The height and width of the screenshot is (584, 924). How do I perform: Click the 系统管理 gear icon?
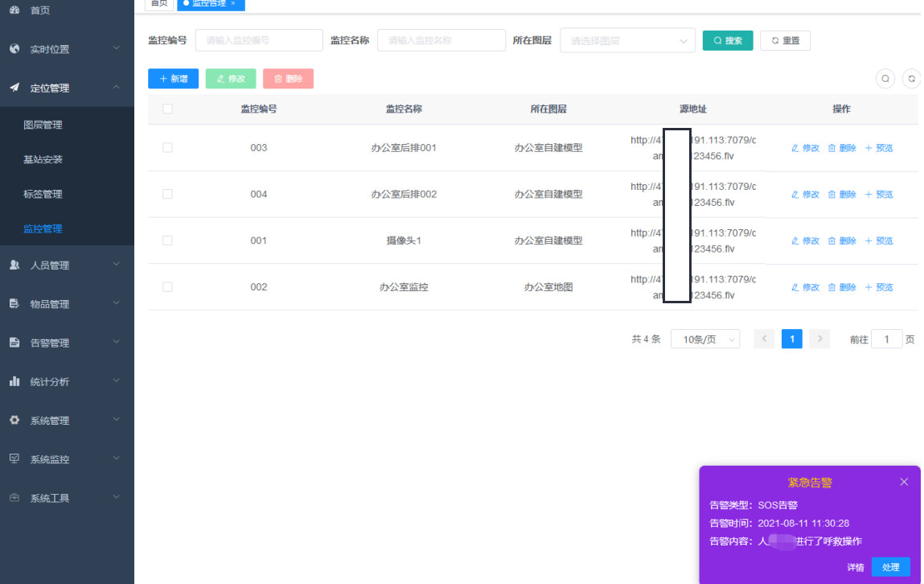tap(14, 421)
